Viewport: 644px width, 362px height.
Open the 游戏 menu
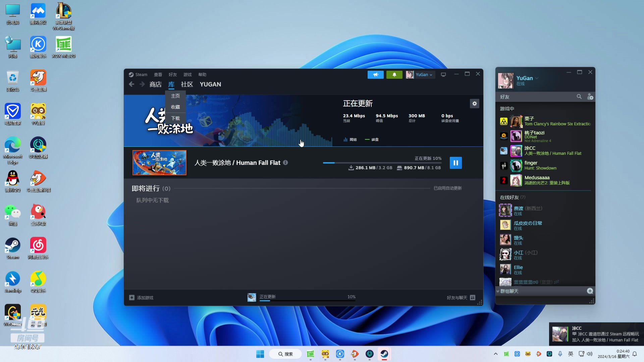[187, 74]
